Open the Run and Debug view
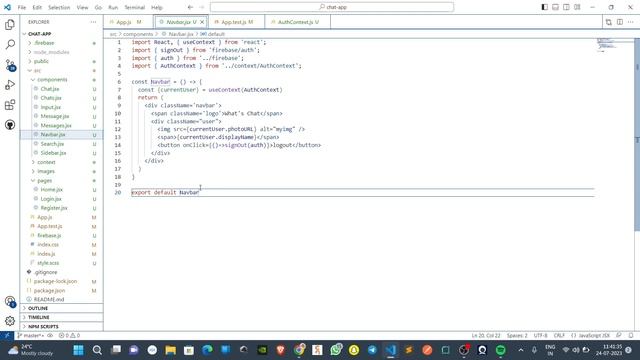This screenshot has width=640, height=360. click(10, 85)
